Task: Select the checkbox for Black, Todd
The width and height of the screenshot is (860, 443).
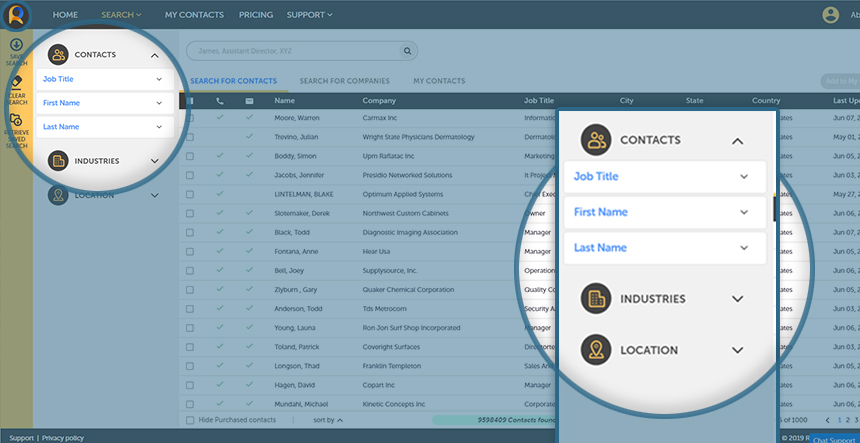Action: click(190, 232)
